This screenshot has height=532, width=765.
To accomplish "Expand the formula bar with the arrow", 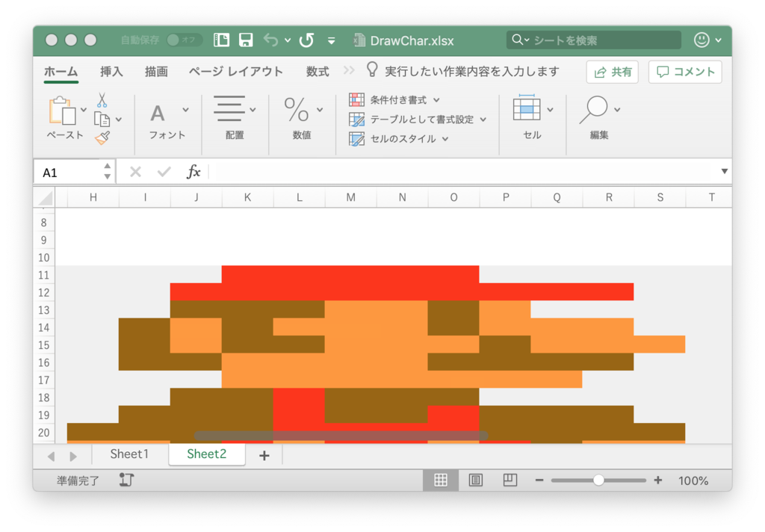I will click(x=725, y=171).
